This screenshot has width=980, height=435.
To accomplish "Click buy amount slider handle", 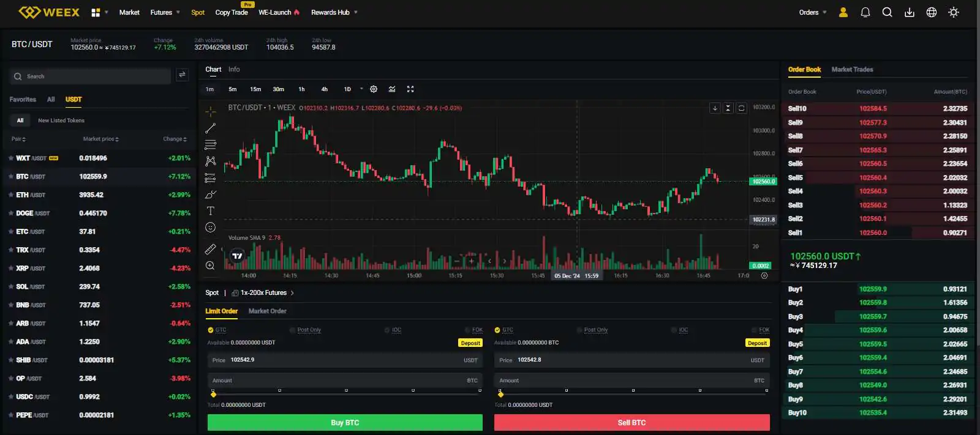I will pos(213,395).
